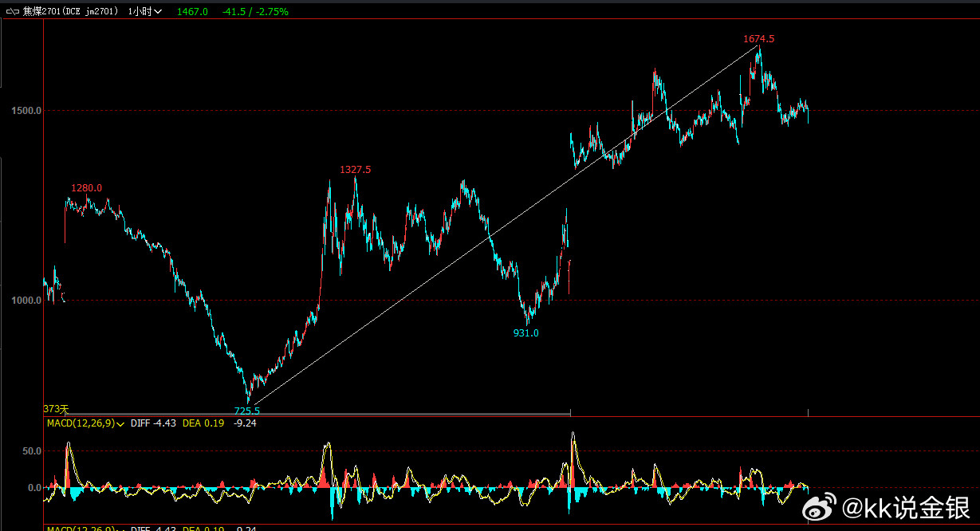Expand the MACD(12,26,9) indicator dropdown arrow

[120, 423]
